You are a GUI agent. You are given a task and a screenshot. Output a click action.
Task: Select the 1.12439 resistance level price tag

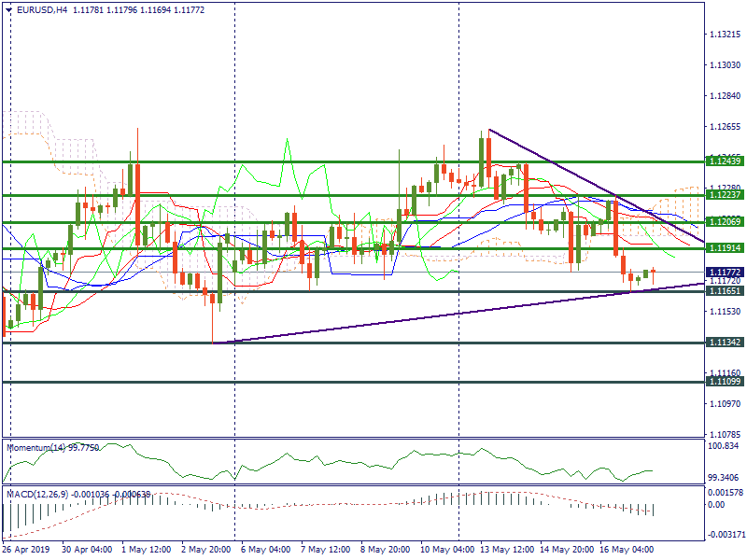(x=725, y=161)
